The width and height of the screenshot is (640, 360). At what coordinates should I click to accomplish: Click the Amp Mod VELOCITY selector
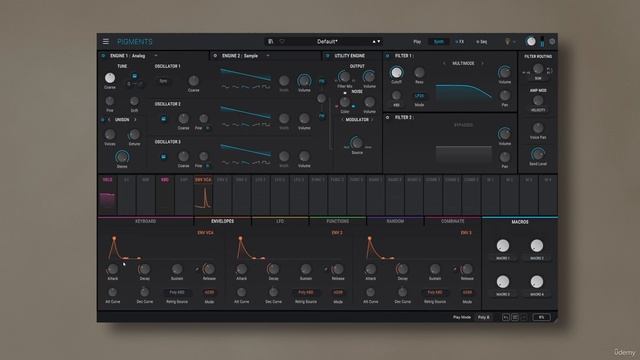[538, 110]
